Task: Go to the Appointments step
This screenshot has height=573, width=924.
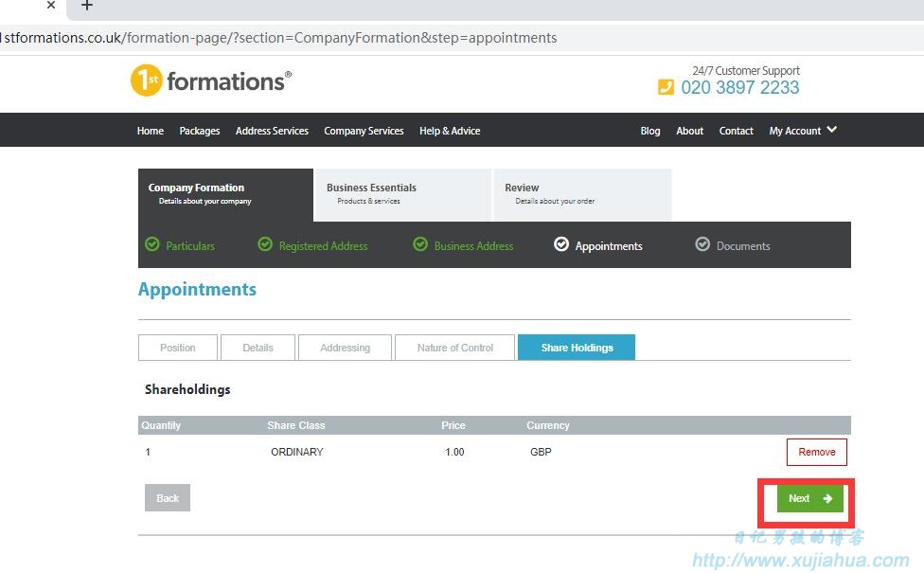Action: [609, 246]
